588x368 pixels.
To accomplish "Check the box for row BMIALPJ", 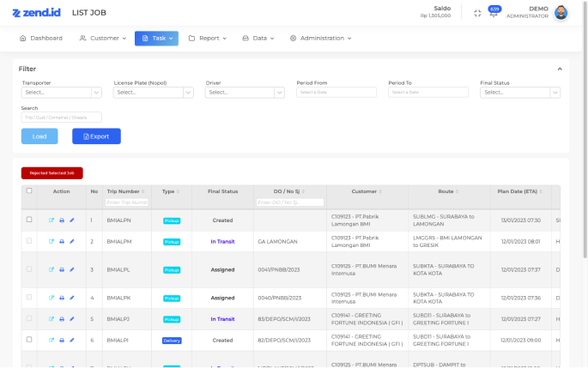I will [29, 318].
